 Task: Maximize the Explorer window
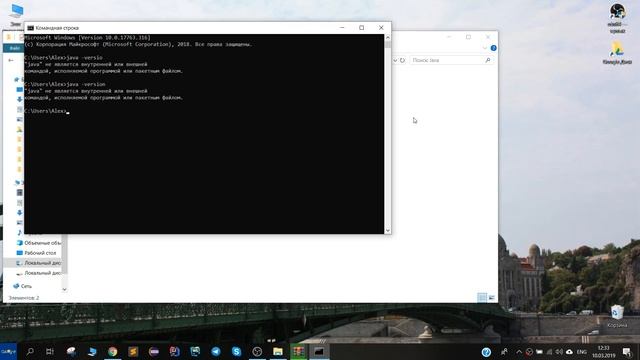coord(469,37)
